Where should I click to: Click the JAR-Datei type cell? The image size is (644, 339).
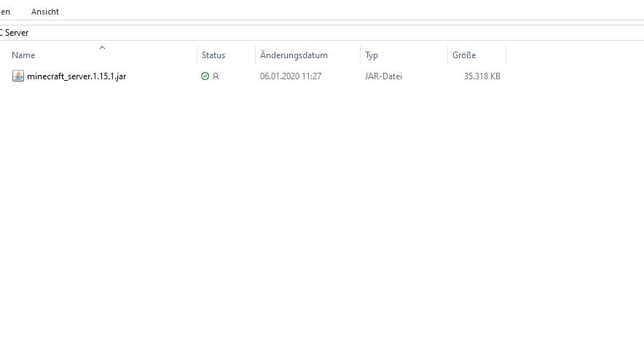(x=383, y=76)
